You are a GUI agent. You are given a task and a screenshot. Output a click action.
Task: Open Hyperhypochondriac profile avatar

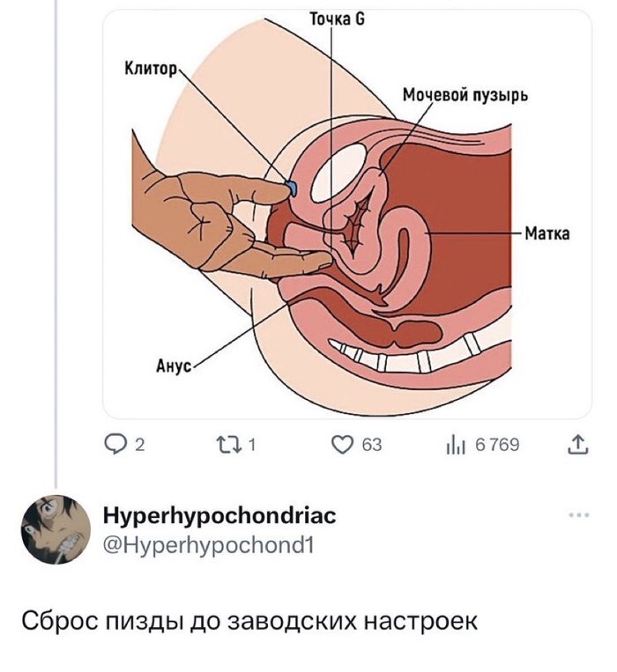tap(56, 529)
